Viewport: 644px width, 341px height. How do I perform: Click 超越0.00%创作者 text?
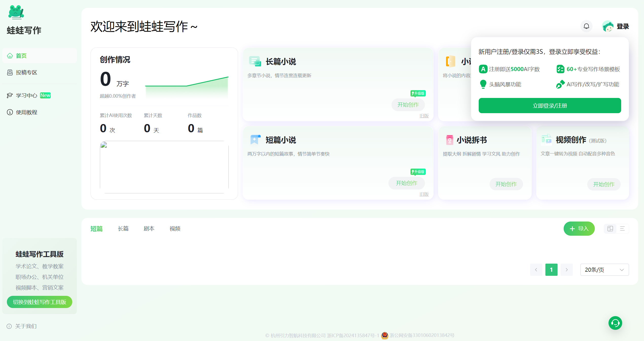pos(118,96)
